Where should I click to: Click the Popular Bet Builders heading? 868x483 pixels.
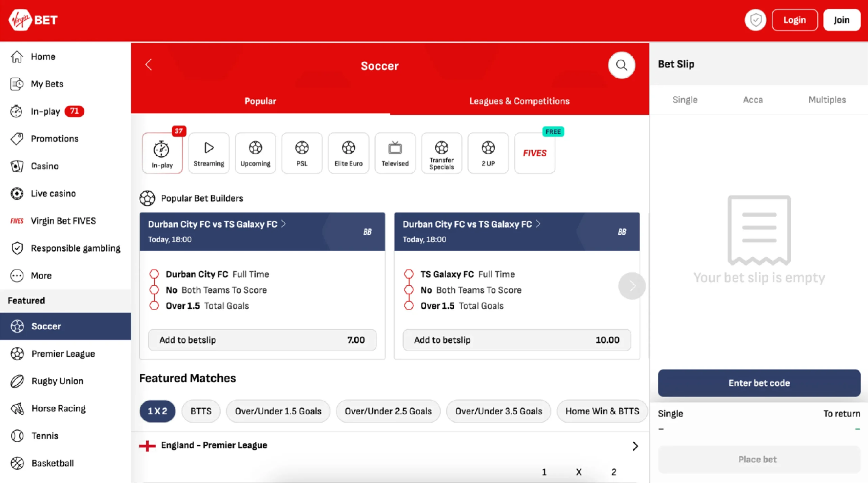click(202, 198)
